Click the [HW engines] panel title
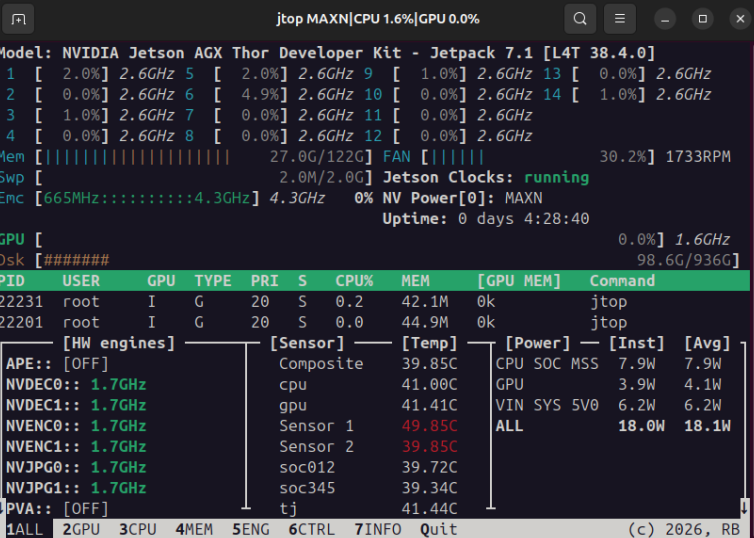The image size is (754, 538). click(x=119, y=343)
